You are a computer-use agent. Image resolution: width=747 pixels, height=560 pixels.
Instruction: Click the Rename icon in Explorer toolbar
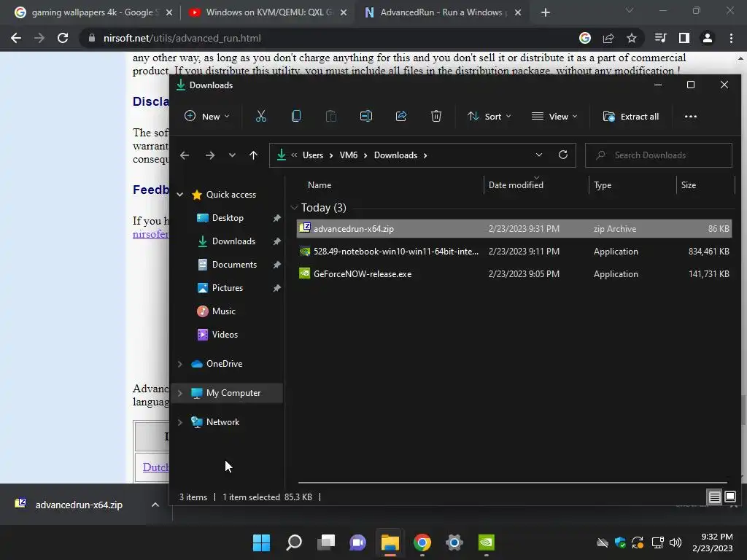coord(366,116)
